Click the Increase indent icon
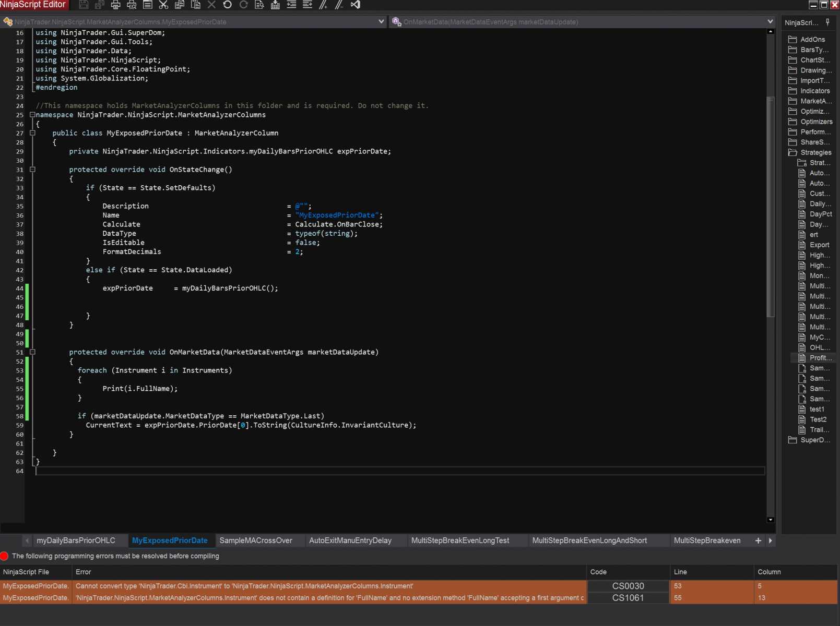 [x=307, y=5]
